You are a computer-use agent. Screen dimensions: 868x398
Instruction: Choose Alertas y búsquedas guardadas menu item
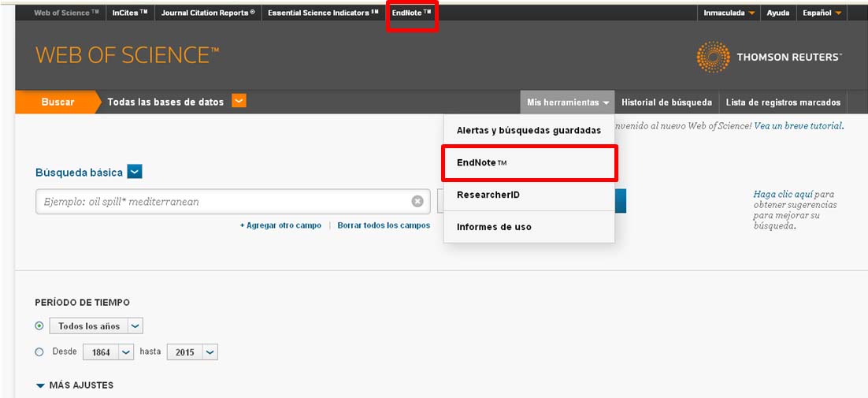point(529,131)
